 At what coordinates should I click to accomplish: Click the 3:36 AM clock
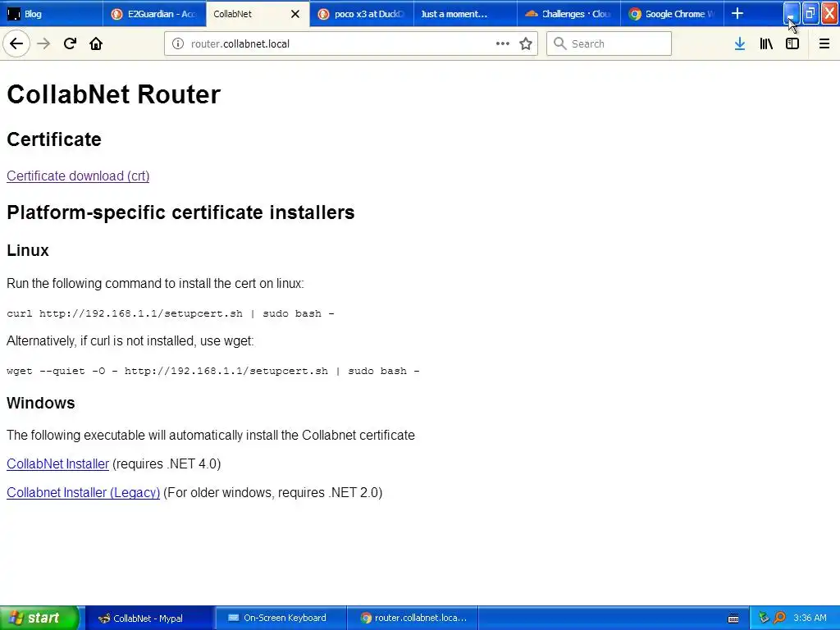(810, 618)
